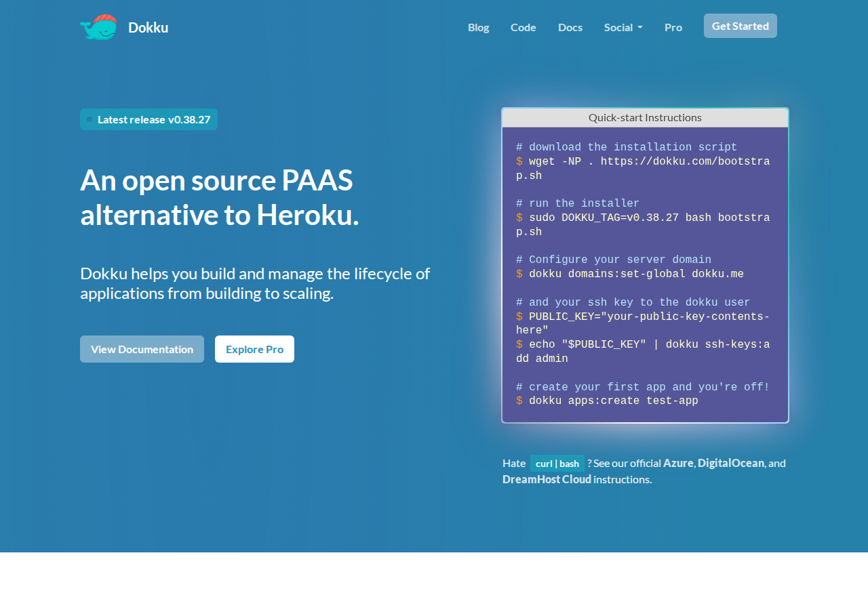Click the wget bootstrap.sh command line
Viewport: 868px width, 610px height.
point(643,169)
